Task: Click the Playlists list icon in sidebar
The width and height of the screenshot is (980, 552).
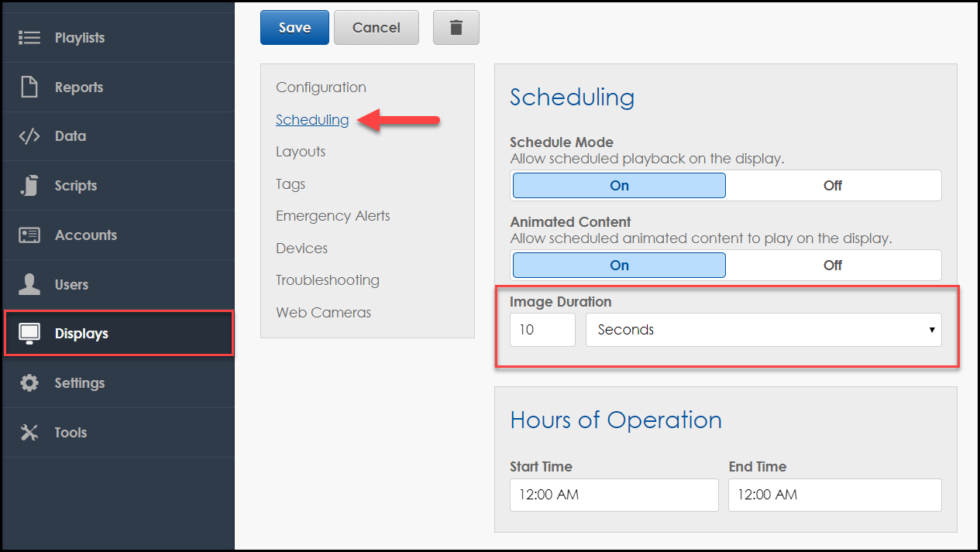Action: click(29, 38)
